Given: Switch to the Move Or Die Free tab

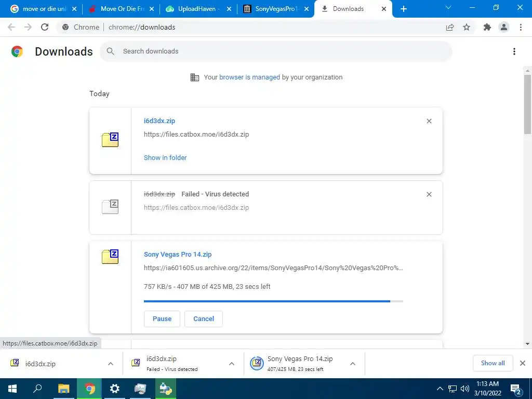Looking at the screenshot, I should (121, 9).
